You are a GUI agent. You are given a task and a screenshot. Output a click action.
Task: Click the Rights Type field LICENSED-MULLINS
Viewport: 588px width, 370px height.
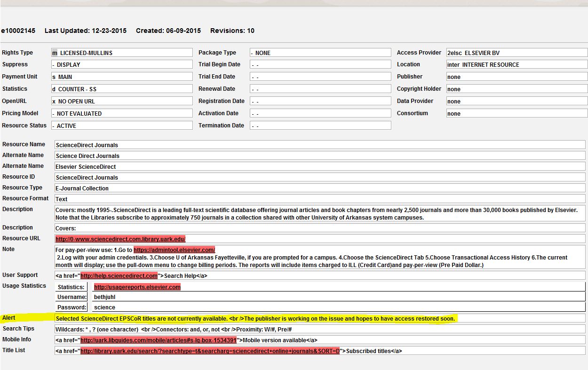[122, 53]
